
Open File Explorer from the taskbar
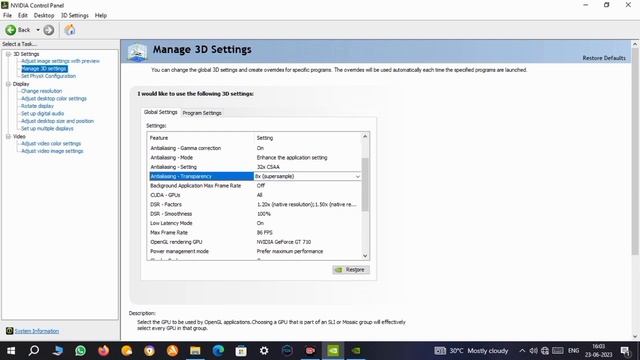click(x=195, y=351)
